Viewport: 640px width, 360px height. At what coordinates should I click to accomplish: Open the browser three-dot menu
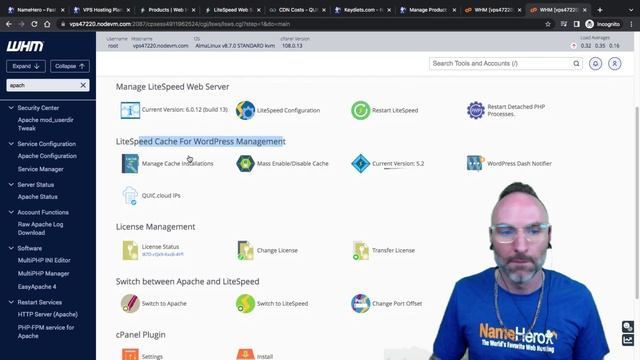[x=631, y=24]
